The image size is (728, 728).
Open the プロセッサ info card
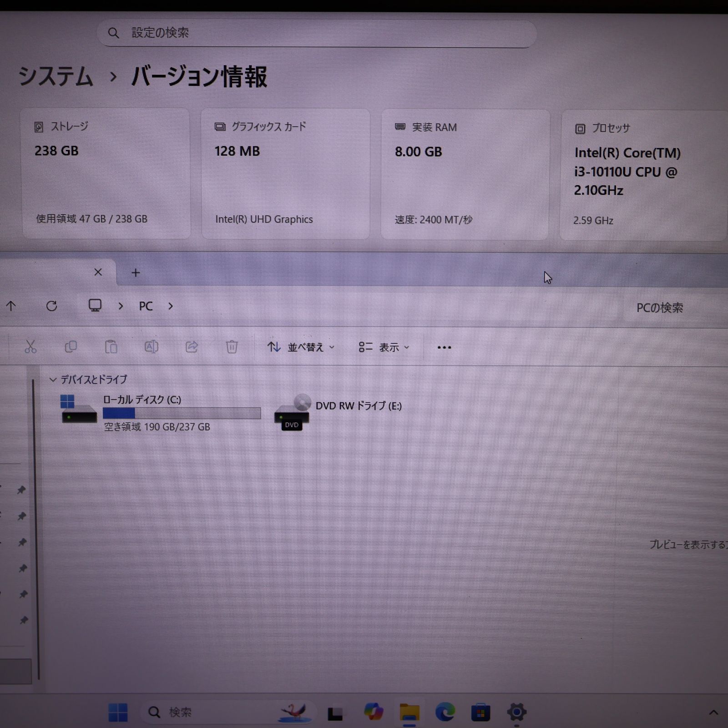point(644,175)
